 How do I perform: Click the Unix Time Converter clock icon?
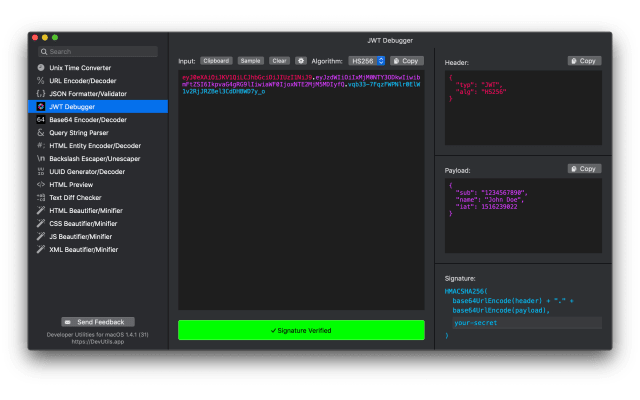click(41, 68)
